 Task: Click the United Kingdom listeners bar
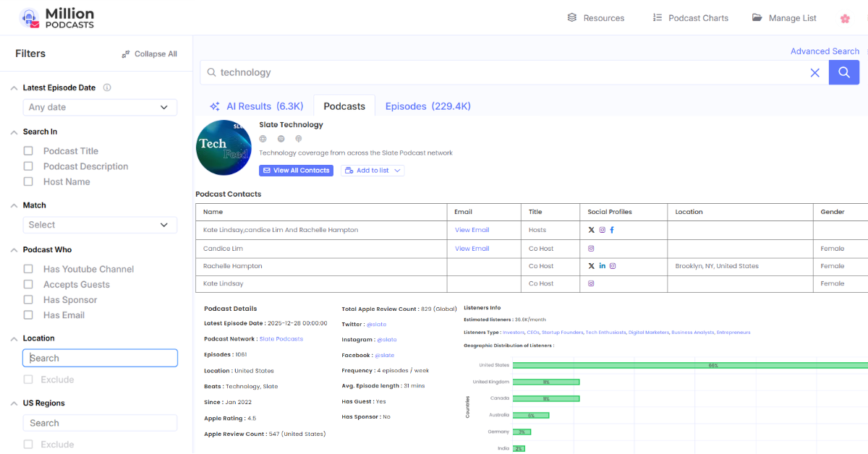[546, 382]
